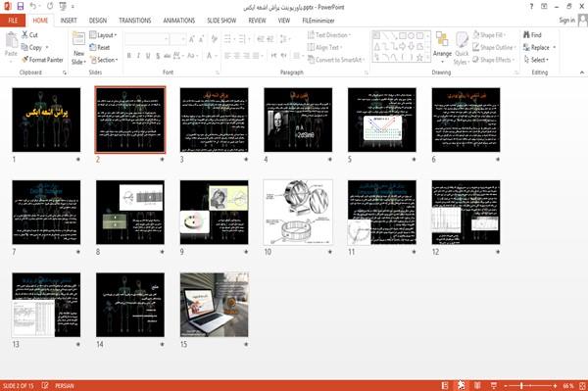The height and width of the screenshot is (391, 588).
Task: Click the Cut scissors button
Action: pos(29,35)
